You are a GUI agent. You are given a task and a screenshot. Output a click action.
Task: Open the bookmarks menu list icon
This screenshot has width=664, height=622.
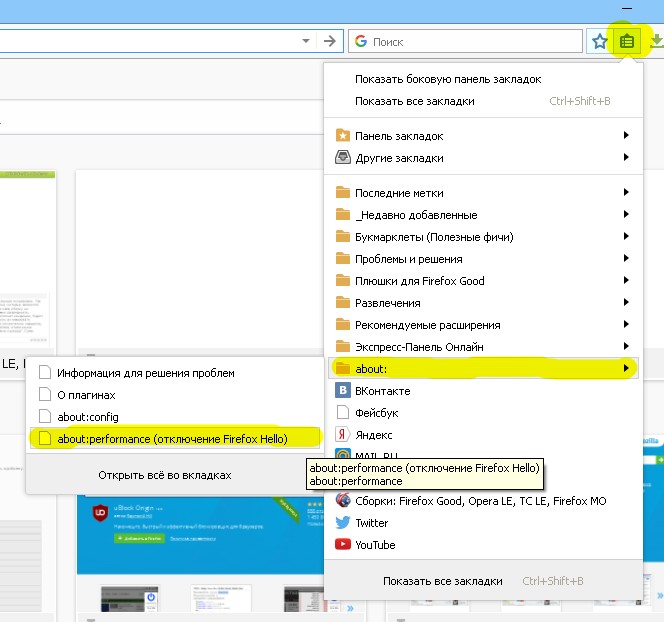626,41
